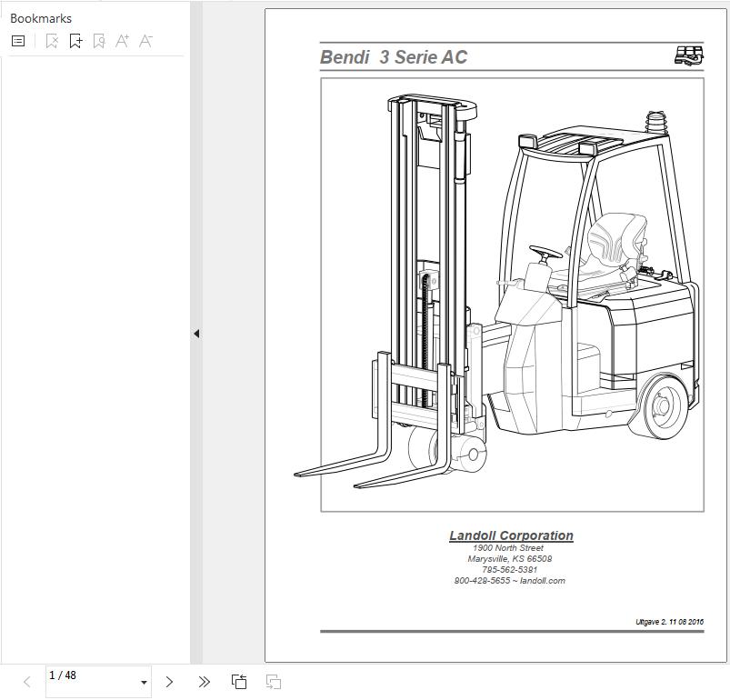Click the previous view icon
Image resolution: width=730 pixels, height=700 pixels.
point(239,682)
